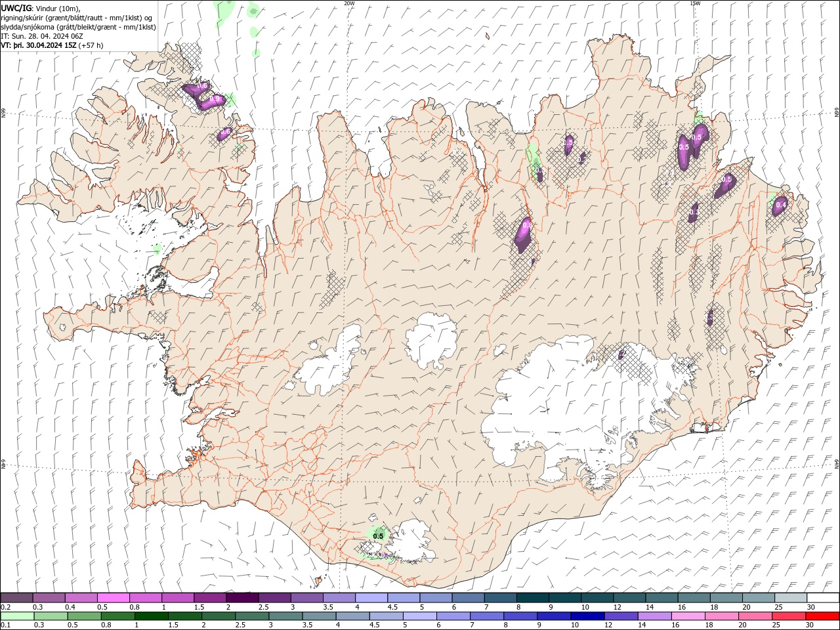The height and width of the screenshot is (630, 840).
Task: Click the "15W" longitude label
Action: pos(695,3)
